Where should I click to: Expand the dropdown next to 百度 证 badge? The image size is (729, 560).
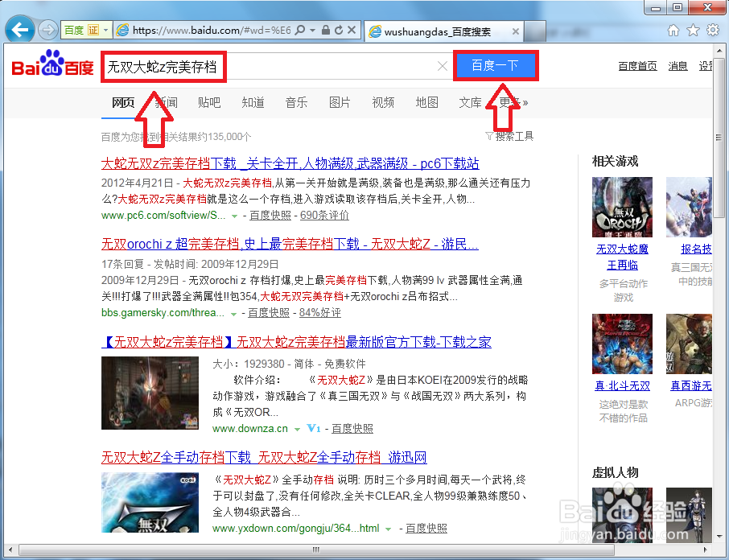[106, 31]
